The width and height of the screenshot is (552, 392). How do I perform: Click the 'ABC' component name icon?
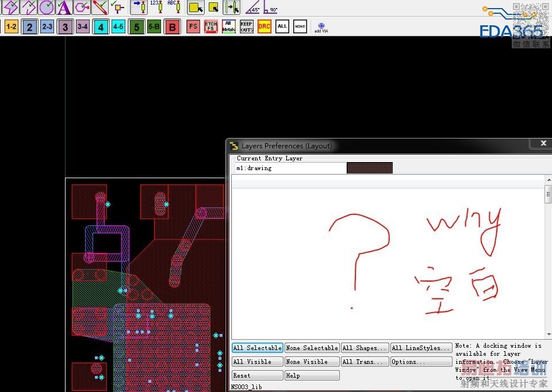(x=174, y=7)
